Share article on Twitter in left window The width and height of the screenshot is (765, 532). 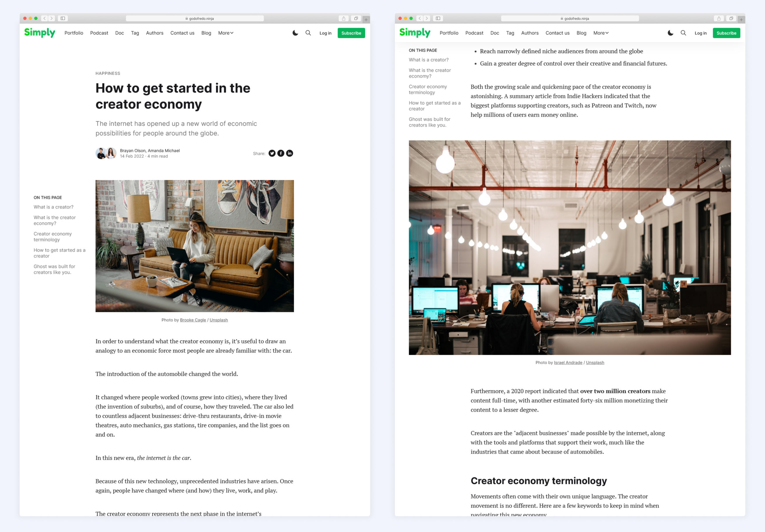point(272,153)
